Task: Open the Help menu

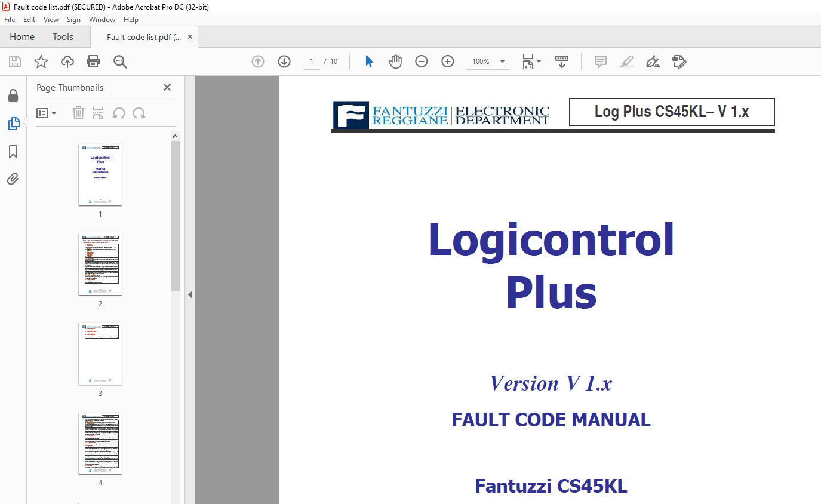Action: (x=131, y=20)
